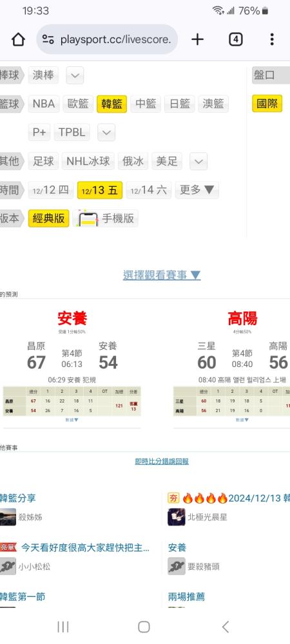290x644 pixels.
Task: Select the 足球 tab
Action: [x=43, y=162]
